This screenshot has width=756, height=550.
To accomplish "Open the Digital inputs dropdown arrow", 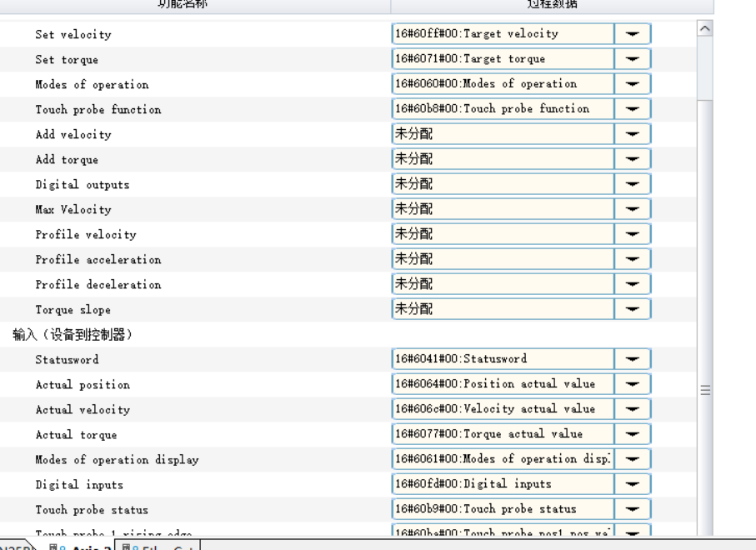I will pyautogui.click(x=633, y=484).
